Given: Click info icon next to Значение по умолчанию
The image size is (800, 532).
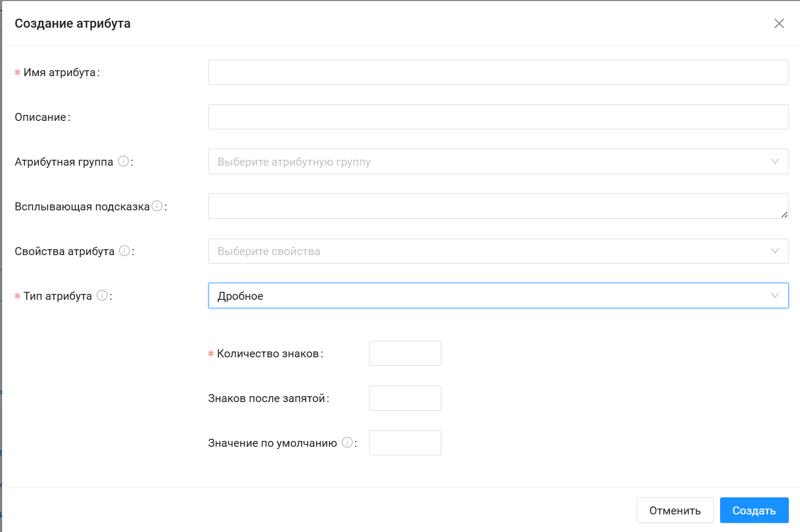Looking at the screenshot, I should tap(347, 443).
